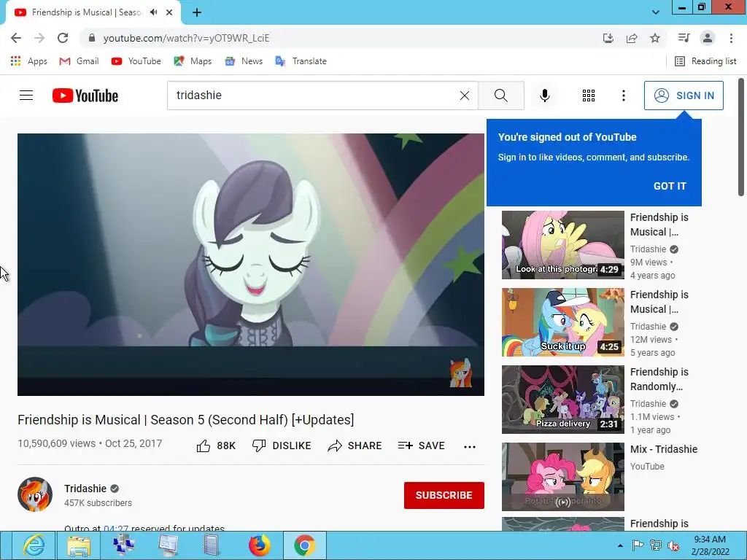Open the muted volume tray icon

[673, 545]
